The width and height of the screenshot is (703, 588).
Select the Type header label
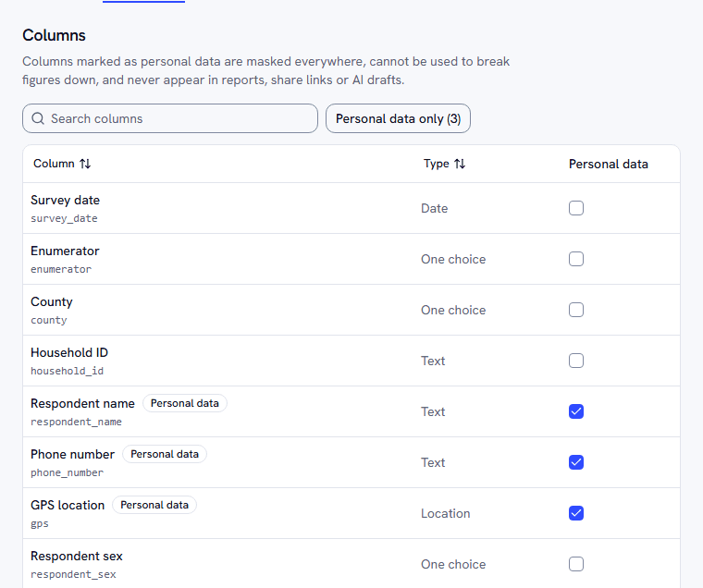click(437, 164)
